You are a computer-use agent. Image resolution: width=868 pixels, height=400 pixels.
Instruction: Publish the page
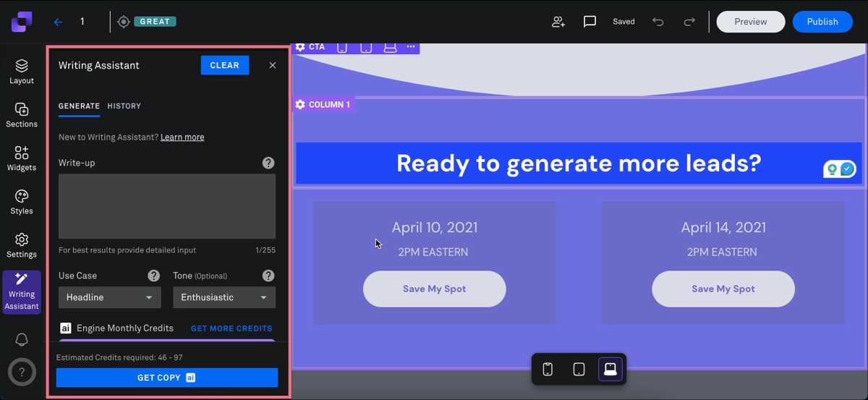[822, 22]
